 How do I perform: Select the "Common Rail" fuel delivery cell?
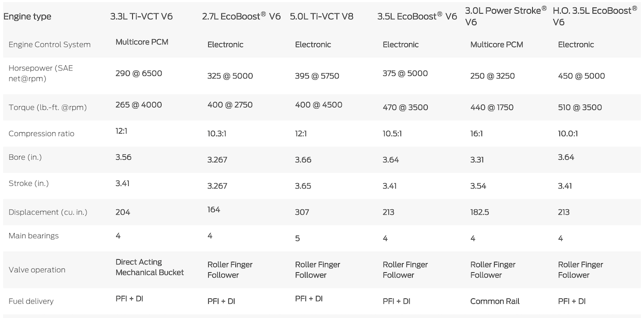(495, 301)
